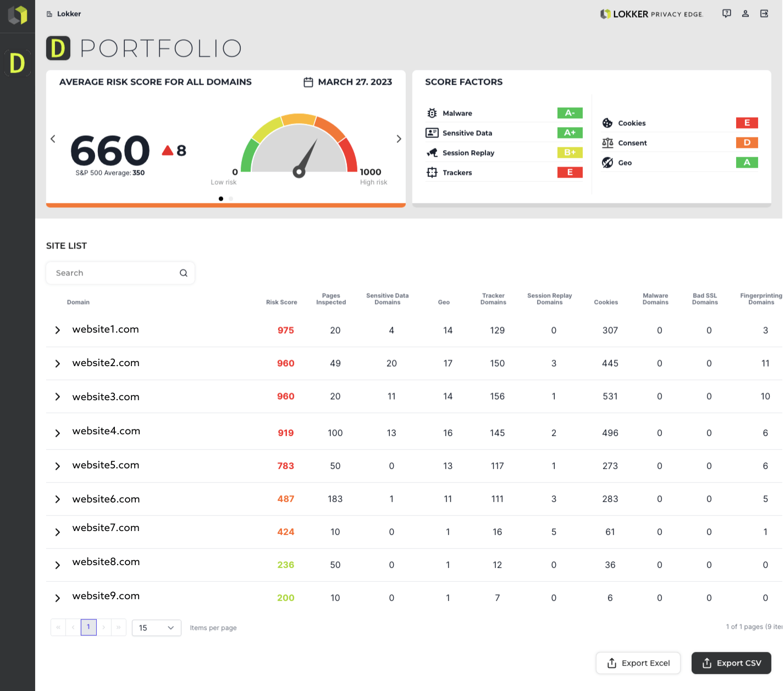Click the Export Excel button
The width and height of the screenshot is (784, 691).
(638, 663)
